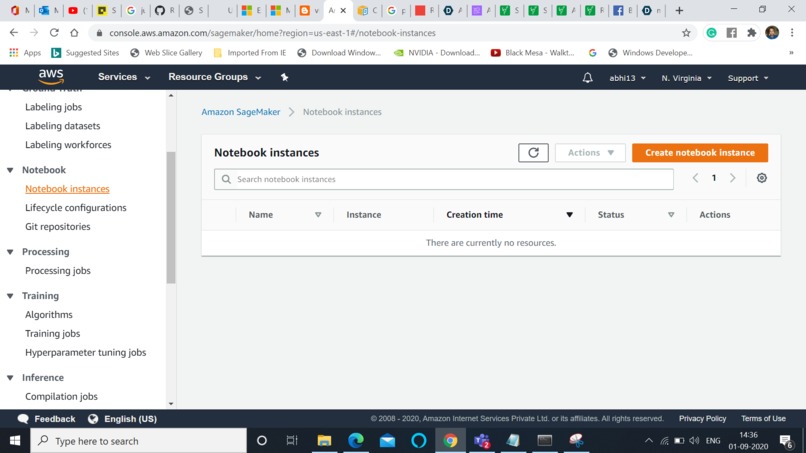806x453 pixels.
Task: Open Training jobs in sidebar
Action: coord(52,334)
